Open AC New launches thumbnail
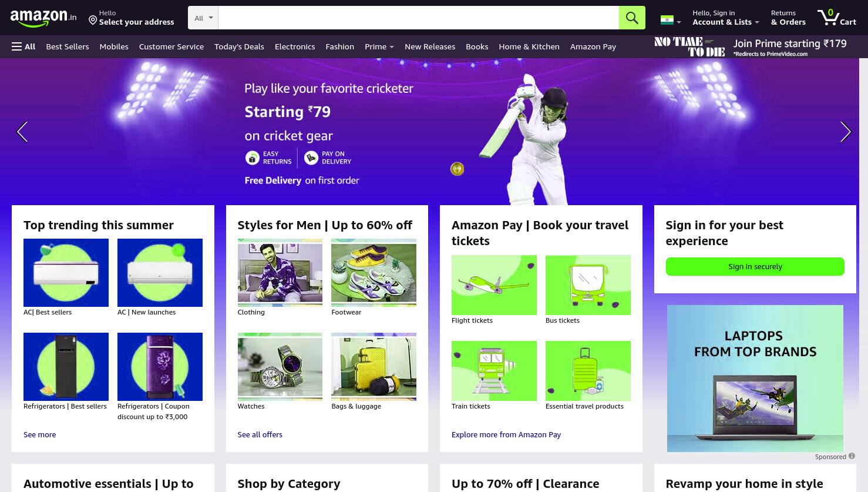Viewport: 868px width, 492px height. click(160, 273)
